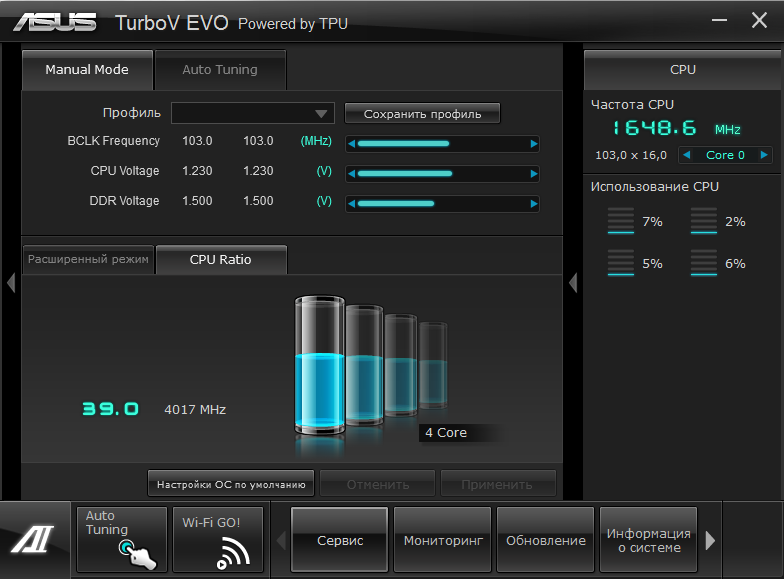Open the Обновление menu
Viewport: 784px width, 579px height.
pos(546,540)
